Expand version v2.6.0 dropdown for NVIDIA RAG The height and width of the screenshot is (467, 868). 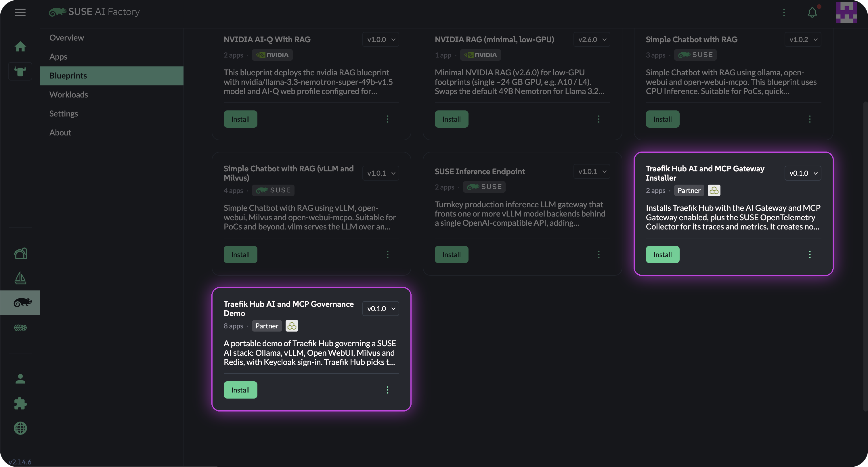pos(592,39)
